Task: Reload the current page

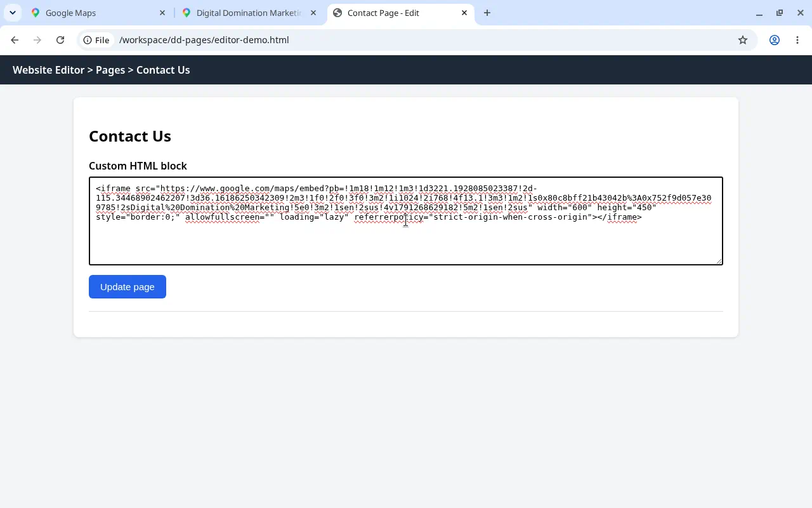Action: [60, 40]
